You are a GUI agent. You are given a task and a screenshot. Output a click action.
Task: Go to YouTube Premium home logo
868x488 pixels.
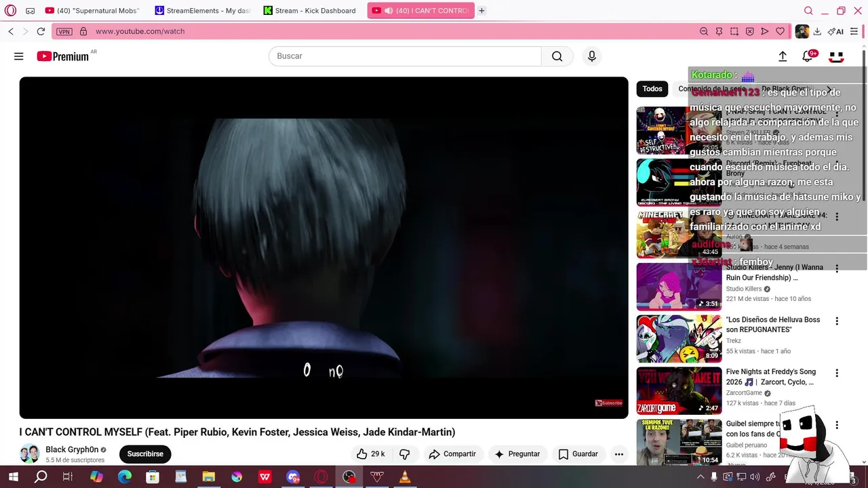click(63, 56)
